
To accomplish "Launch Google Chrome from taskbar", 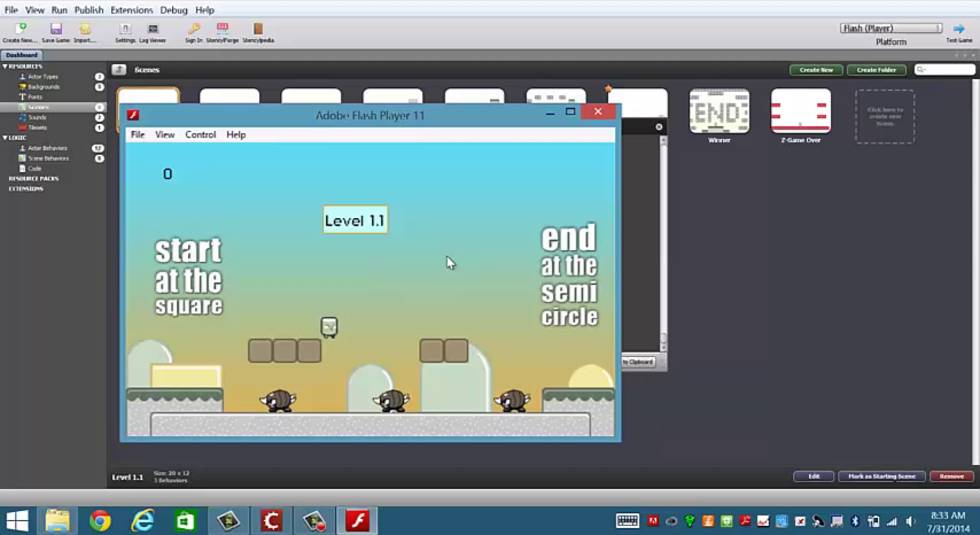I will point(100,521).
